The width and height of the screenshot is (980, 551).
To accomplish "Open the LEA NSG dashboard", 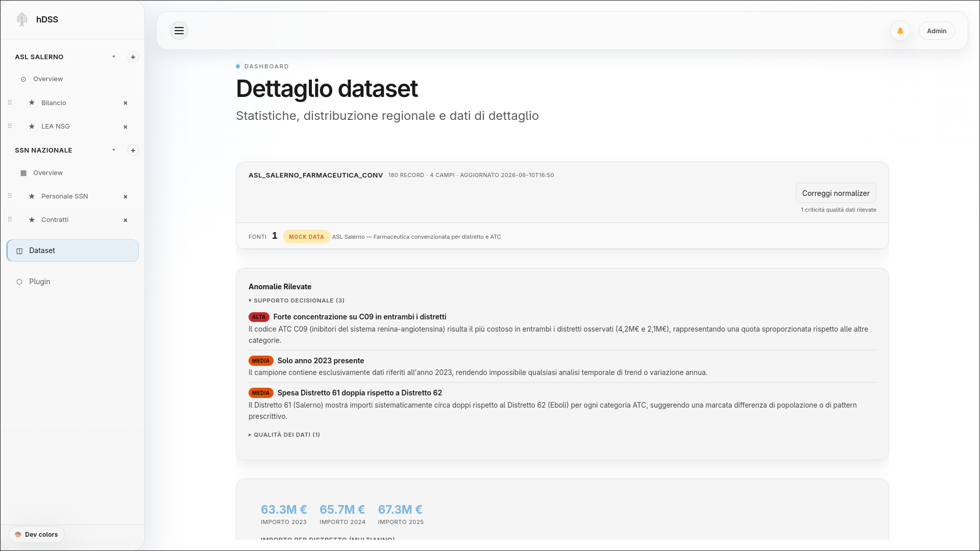I will (x=56, y=127).
